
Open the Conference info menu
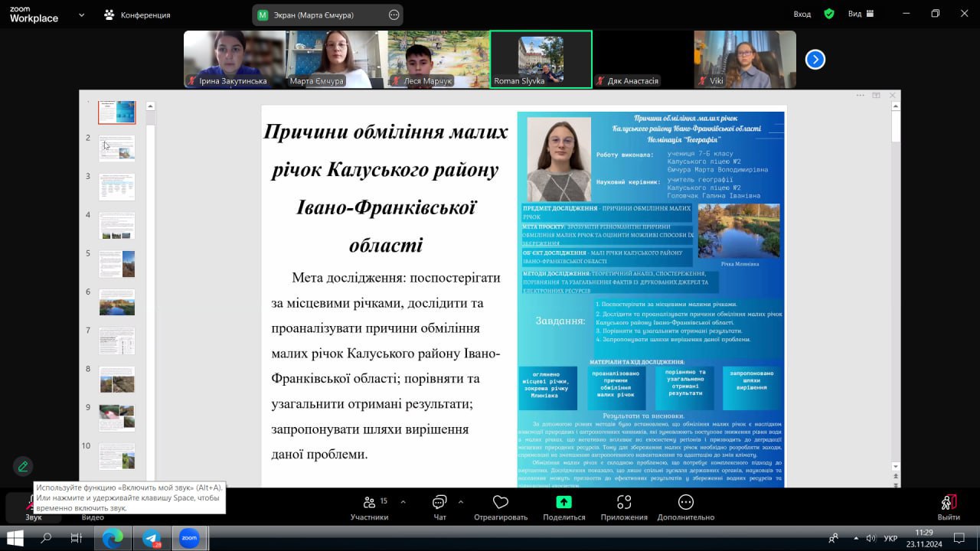pyautogui.click(x=138, y=15)
